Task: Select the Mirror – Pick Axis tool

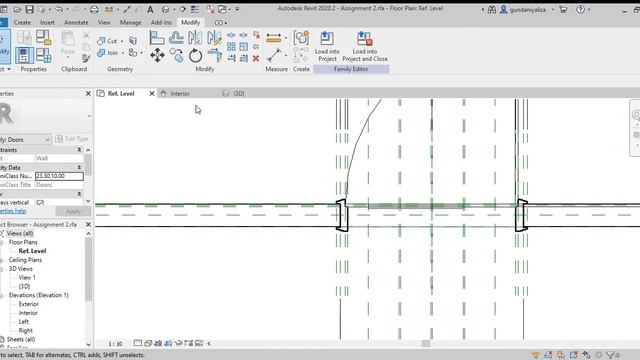Action: pyautogui.click(x=195, y=38)
